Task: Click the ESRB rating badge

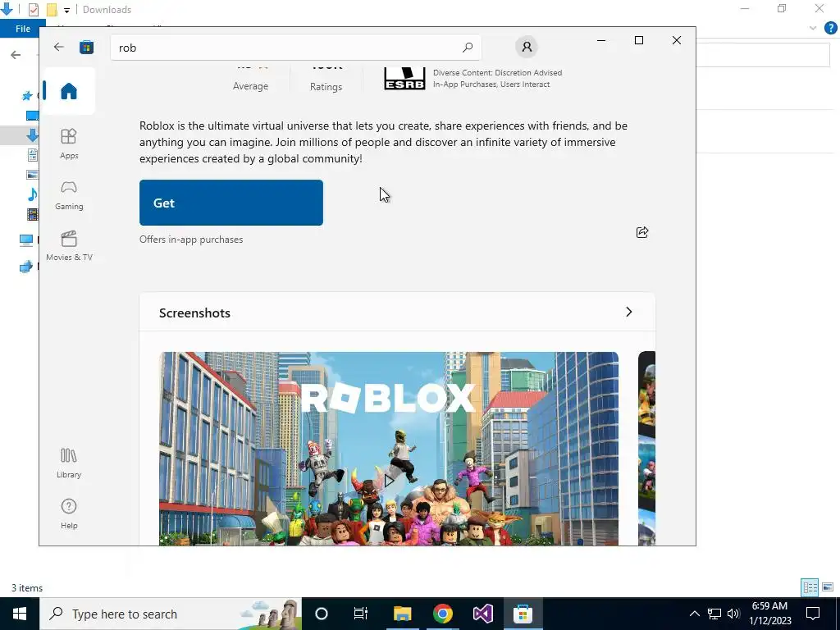Action: [404, 78]
